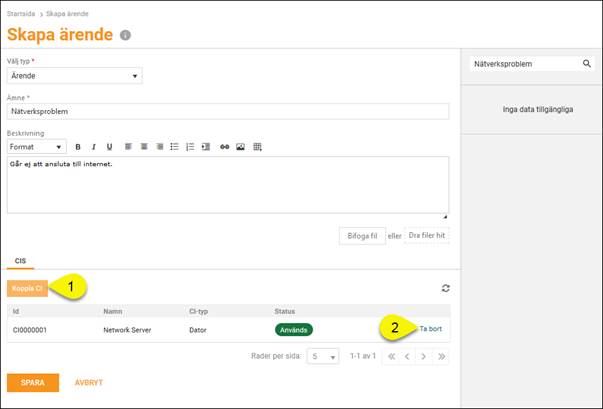603x409 pixels.
Task: Click the search magnifier icon
Action: (x=587, y=64)
